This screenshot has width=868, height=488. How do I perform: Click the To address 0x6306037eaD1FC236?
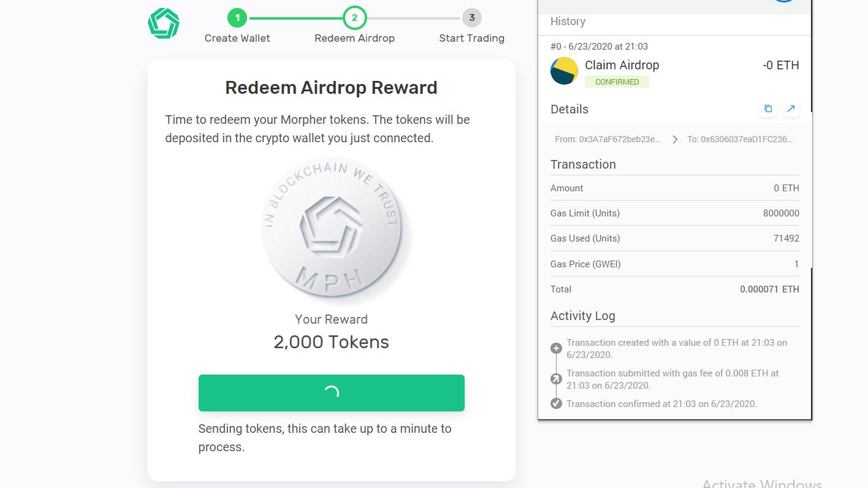[740, 139]
